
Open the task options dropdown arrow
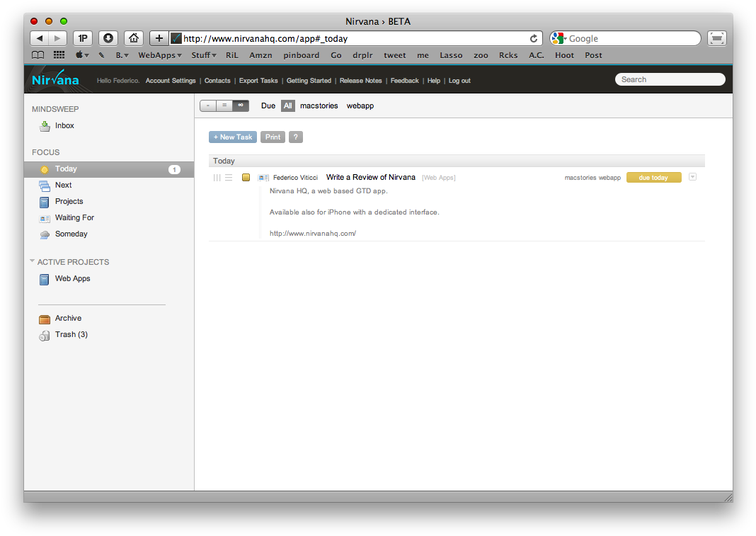(x=692, y=177)
